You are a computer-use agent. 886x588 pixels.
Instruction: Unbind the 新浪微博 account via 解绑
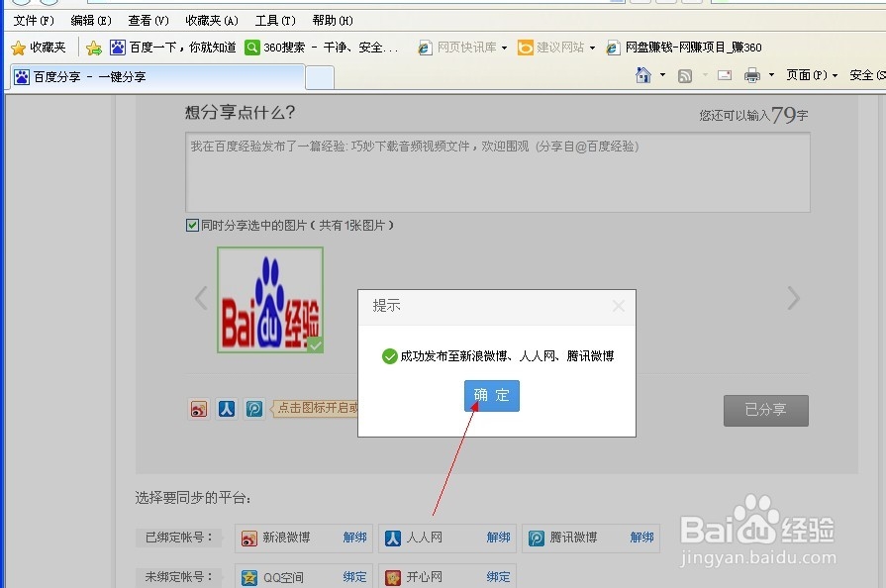[x=354, y=538]
